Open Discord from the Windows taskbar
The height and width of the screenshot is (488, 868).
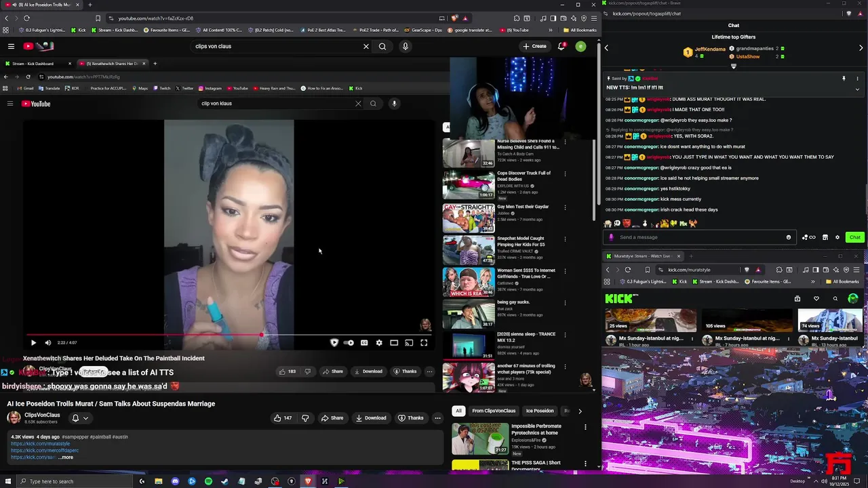point(175,481)
